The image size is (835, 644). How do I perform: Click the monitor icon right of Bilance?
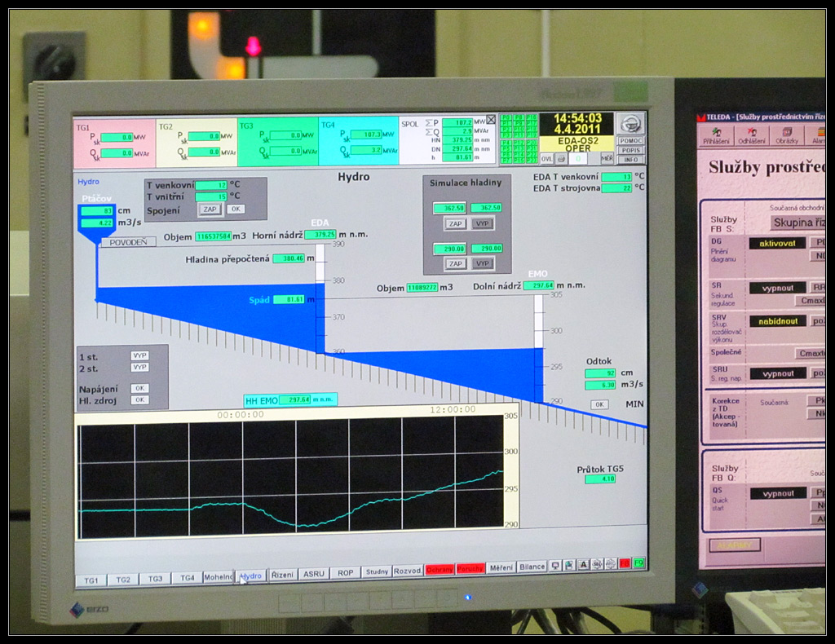[556, 565]
